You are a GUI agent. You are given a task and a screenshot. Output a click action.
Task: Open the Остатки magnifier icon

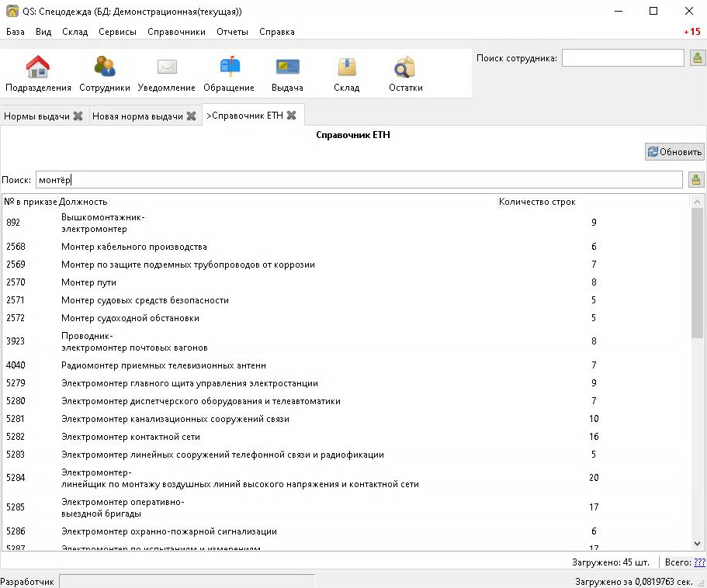pos(405,74)
